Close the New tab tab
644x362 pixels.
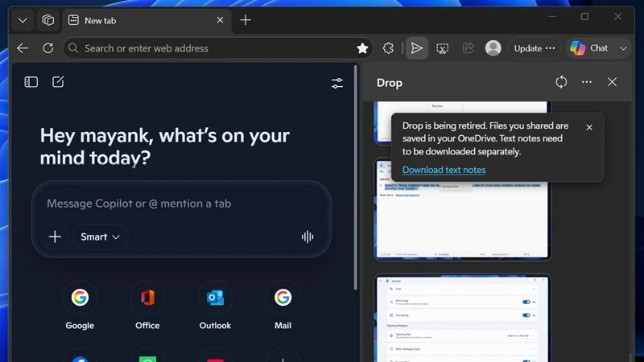pyautogui.click(x=220, y=20)
